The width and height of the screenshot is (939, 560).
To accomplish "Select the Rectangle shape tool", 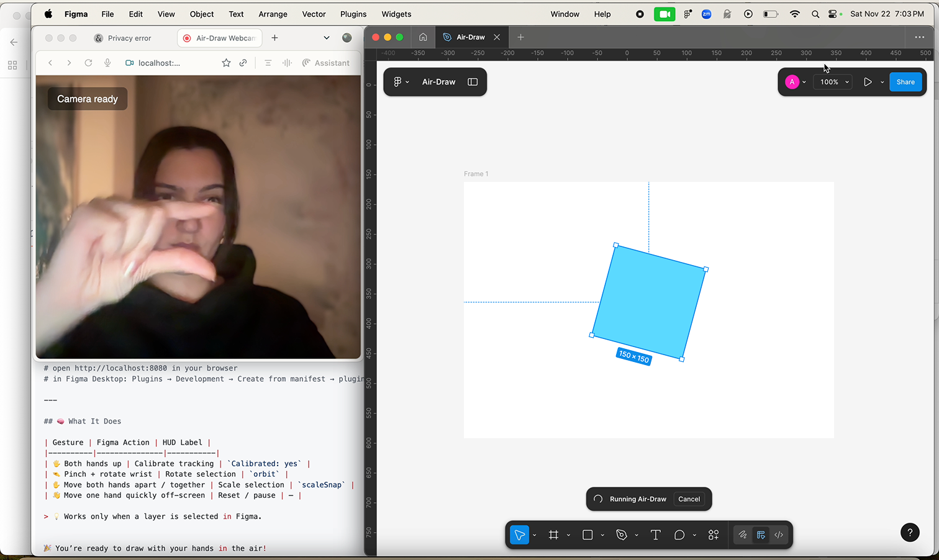I will point(587,535).
